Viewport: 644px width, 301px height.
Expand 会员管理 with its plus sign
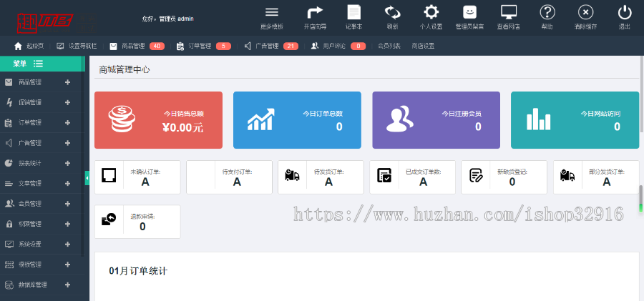click(68, 204)
